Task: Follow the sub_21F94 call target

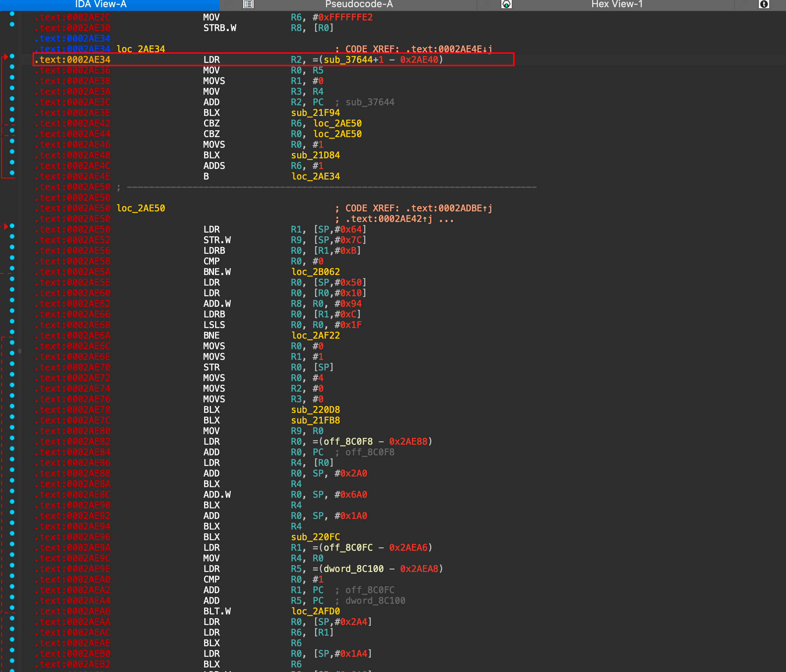Action: pos(315,113)
